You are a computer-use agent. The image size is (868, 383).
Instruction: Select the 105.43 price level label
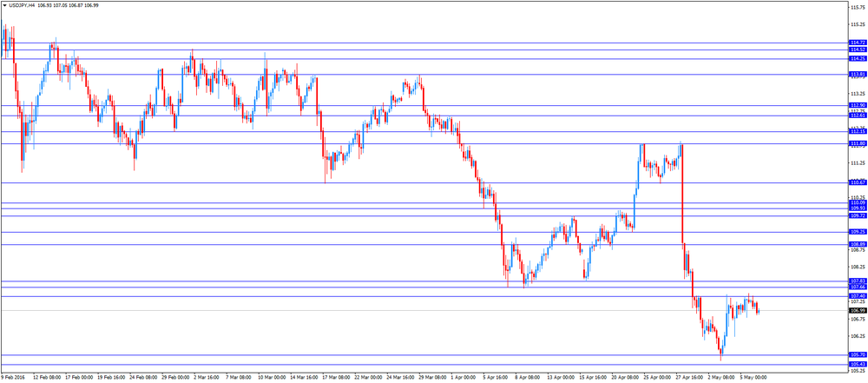(x=858, y=364)
